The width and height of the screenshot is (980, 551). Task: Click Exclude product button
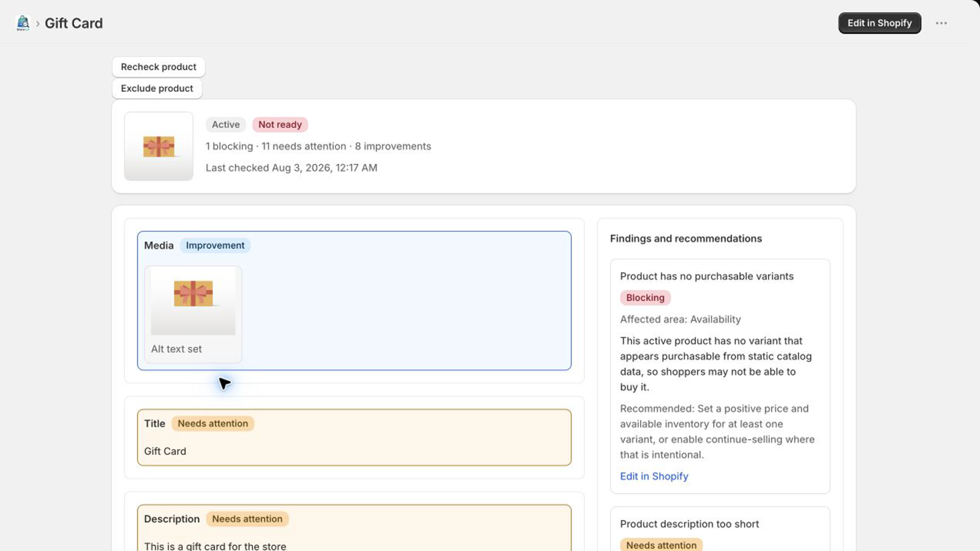(x=157, y=88)
